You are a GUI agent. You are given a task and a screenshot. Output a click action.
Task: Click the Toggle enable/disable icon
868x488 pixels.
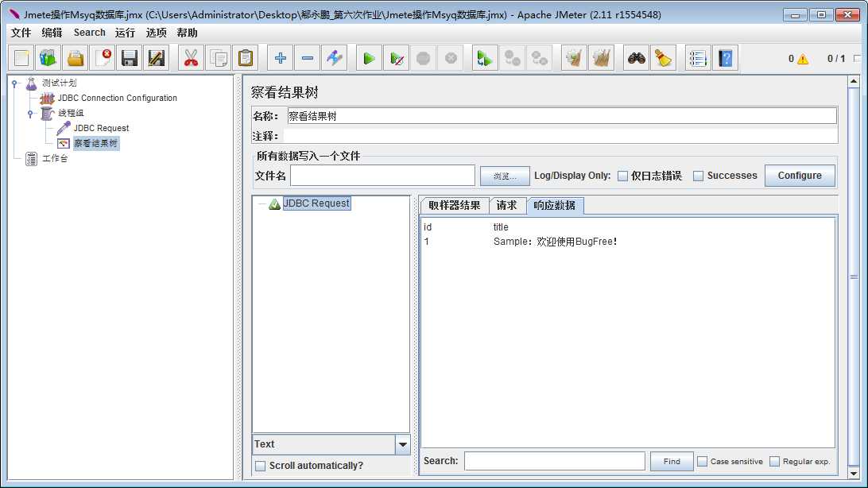335,58
